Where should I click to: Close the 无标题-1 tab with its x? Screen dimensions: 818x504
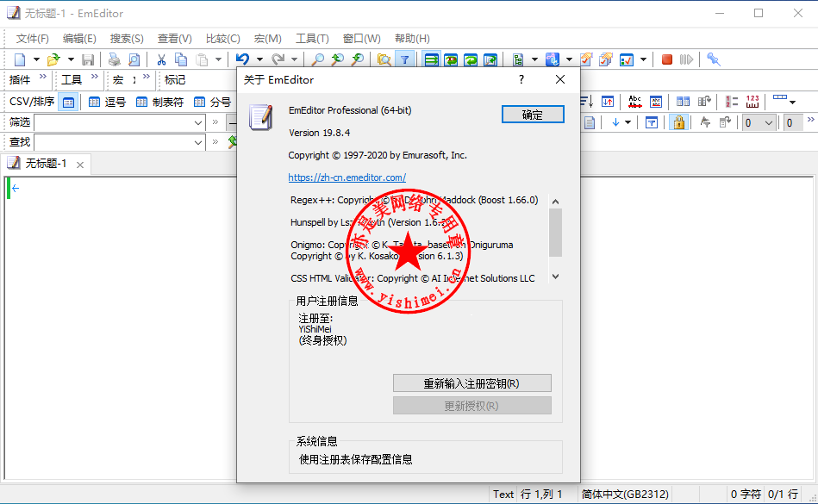(x=80, y=165)
